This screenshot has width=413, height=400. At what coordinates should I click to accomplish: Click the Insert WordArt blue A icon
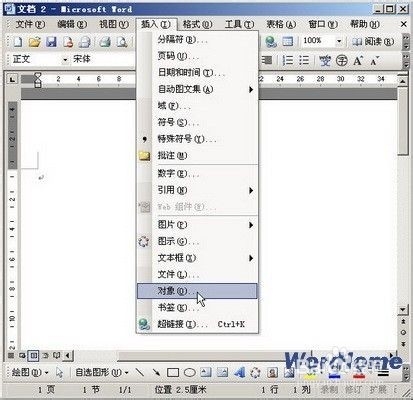(239, 372)
